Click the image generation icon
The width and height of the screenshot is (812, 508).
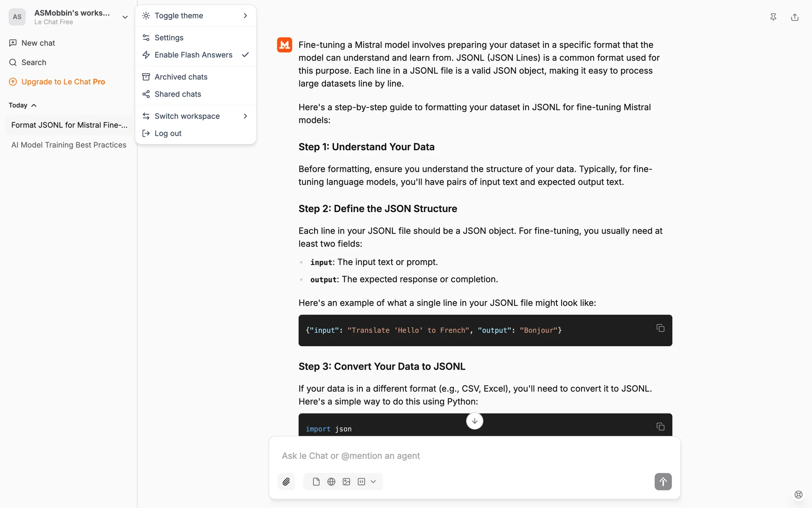point(346,482)
